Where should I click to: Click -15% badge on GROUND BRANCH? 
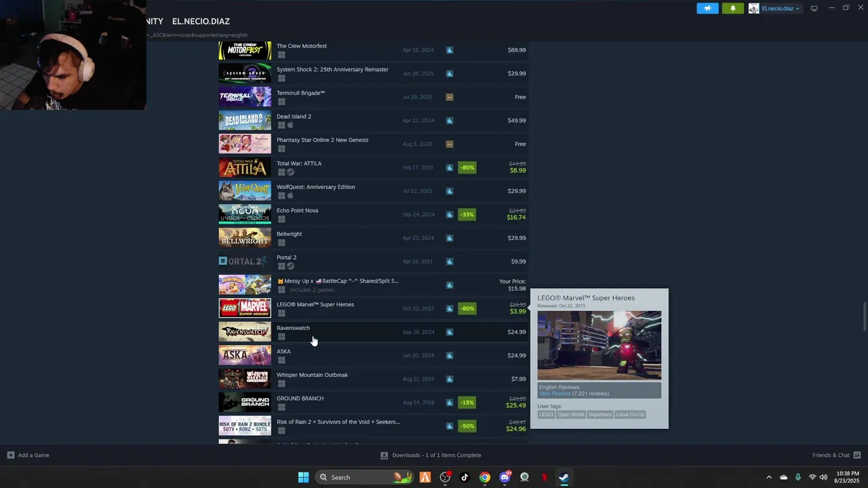[x=467, y=403]
